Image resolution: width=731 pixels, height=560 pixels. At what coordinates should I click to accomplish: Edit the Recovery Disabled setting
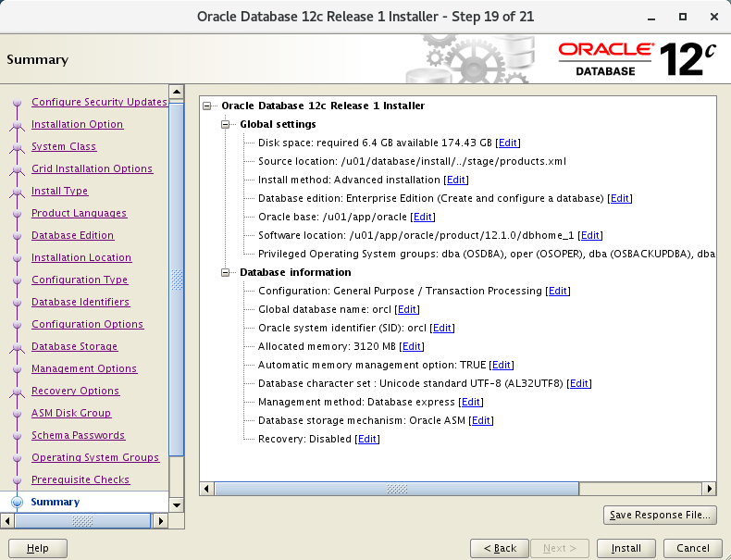367,439
